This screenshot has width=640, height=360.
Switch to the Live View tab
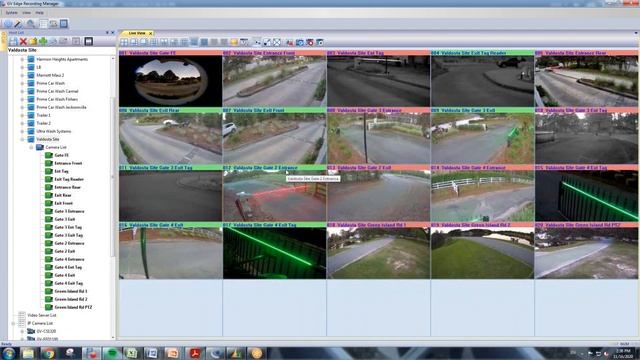click(137, 33)
